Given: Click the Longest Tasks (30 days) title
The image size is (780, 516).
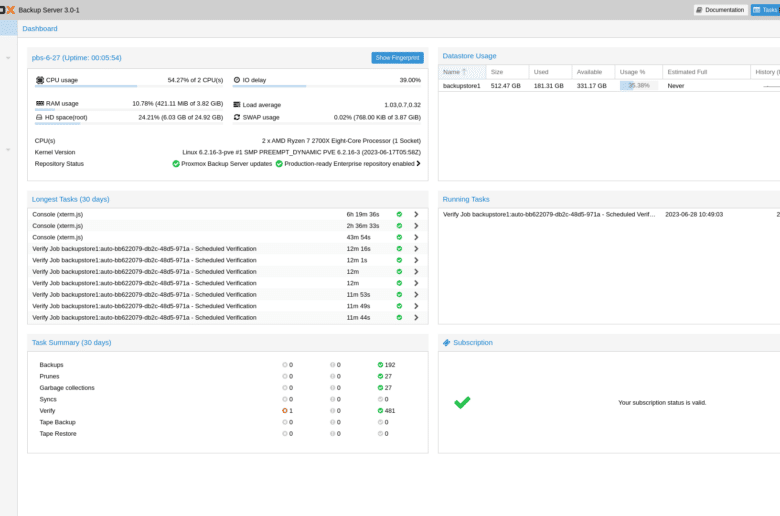Looking at the screenshot, I should (x=71, y=199).
